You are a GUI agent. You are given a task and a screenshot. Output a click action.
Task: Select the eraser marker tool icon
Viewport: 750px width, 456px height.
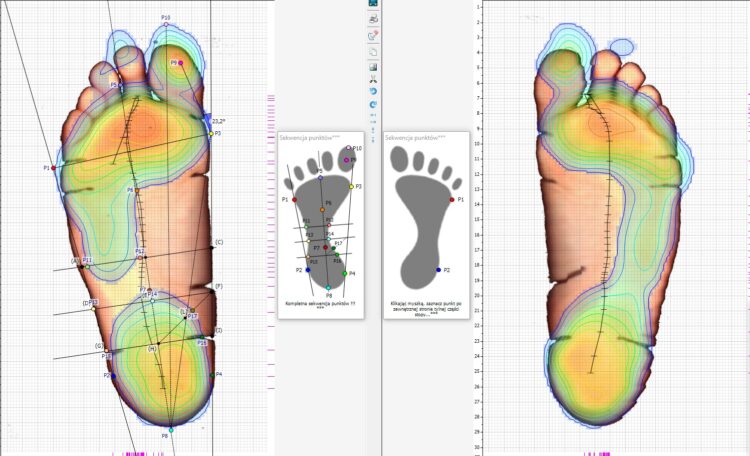click(373, 35)
